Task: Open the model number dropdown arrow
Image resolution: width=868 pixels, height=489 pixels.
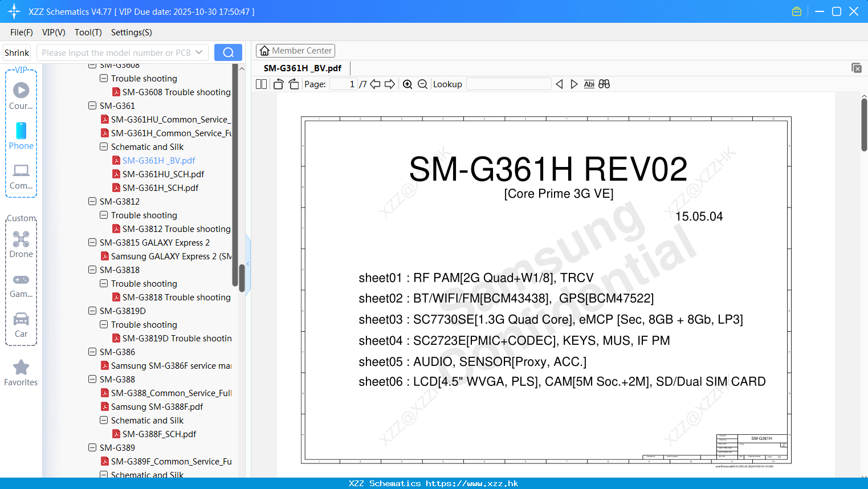Action: (x=199, y=52)
